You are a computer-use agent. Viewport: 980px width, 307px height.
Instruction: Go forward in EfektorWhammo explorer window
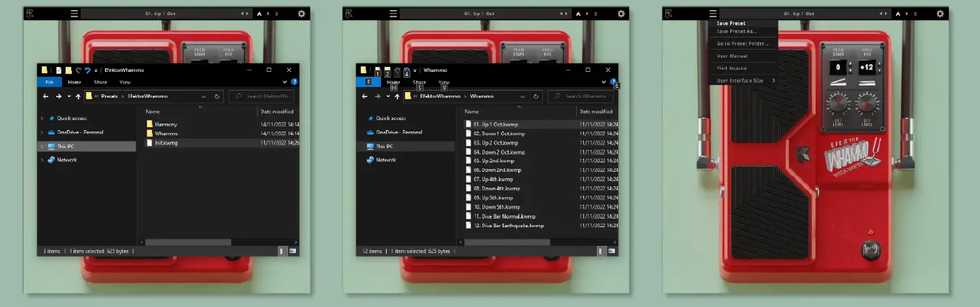[x=58, y=96]
